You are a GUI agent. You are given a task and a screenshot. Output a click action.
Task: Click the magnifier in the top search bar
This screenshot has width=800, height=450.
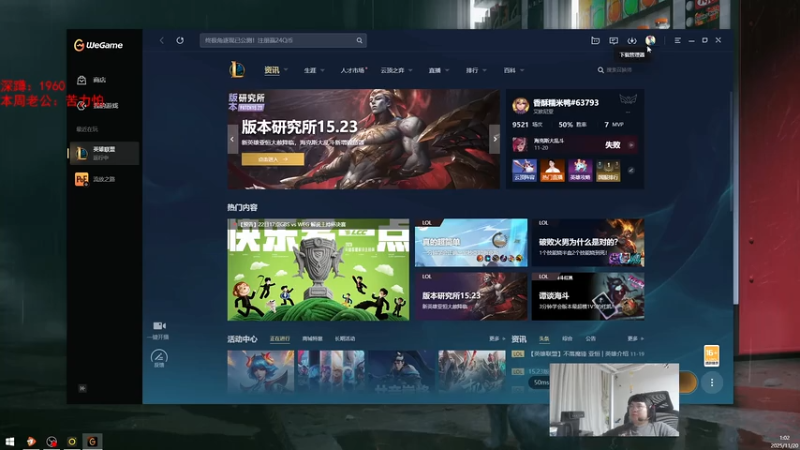click(359, 40)
